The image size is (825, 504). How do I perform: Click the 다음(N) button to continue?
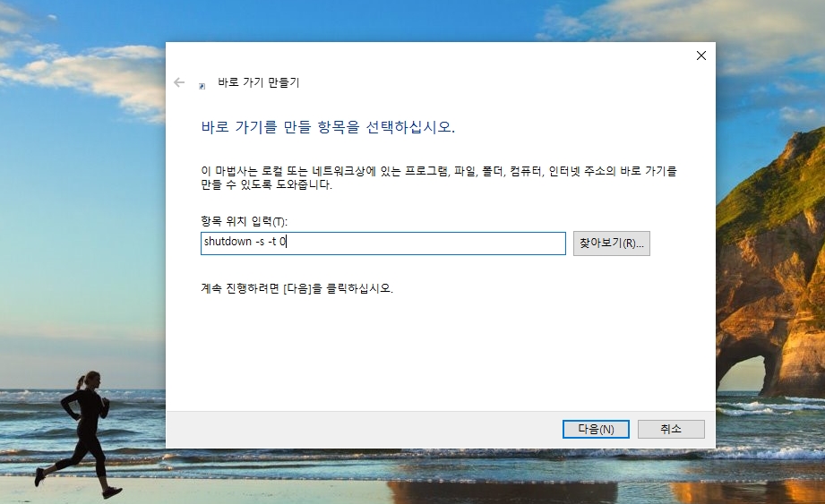coord(596,429)
